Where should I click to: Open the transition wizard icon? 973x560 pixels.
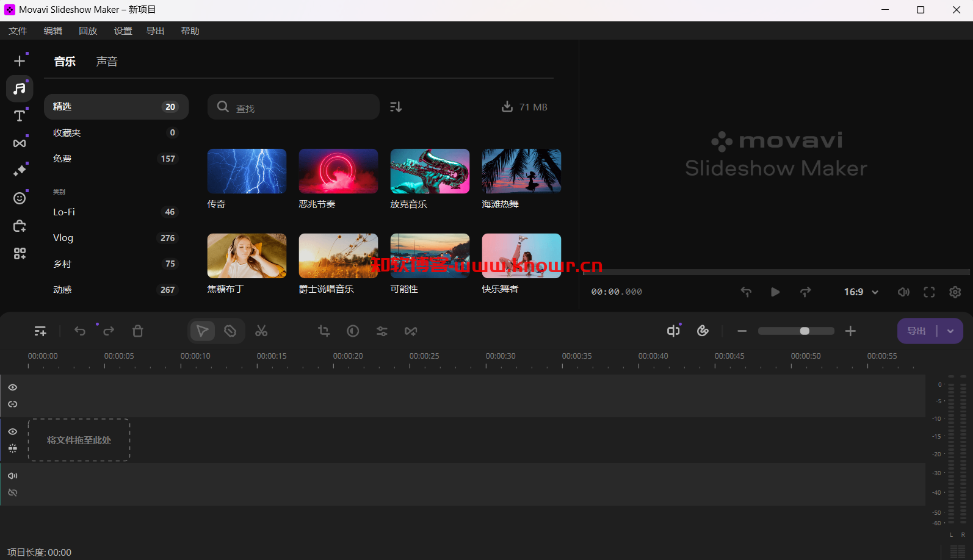click(411, 331)
